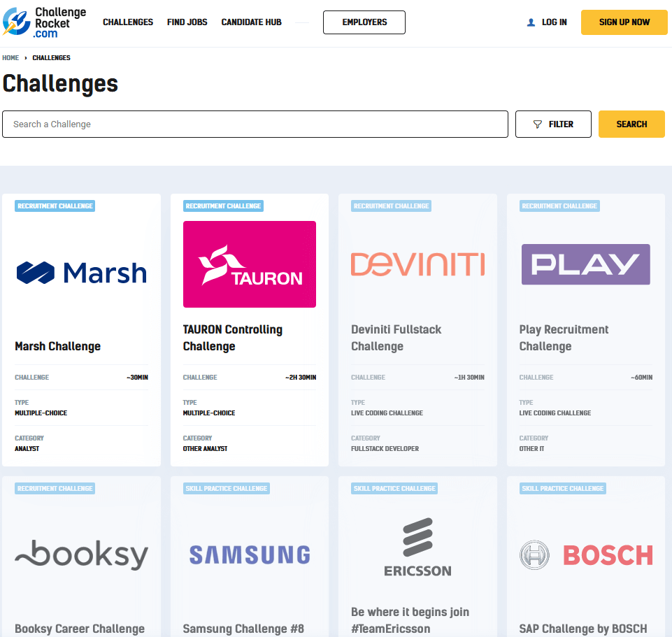Click the PLAY logo card image

pos(585,264)
